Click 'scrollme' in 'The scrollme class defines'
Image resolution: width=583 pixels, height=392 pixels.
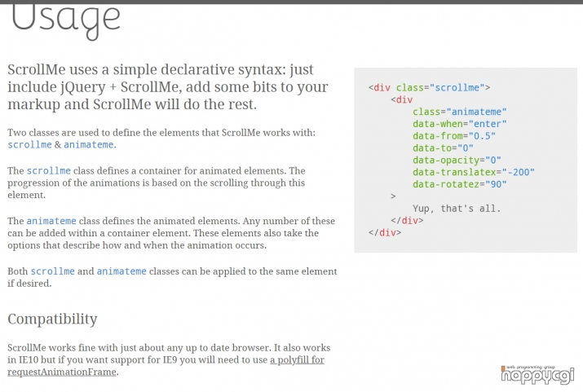tap(48, 170)
